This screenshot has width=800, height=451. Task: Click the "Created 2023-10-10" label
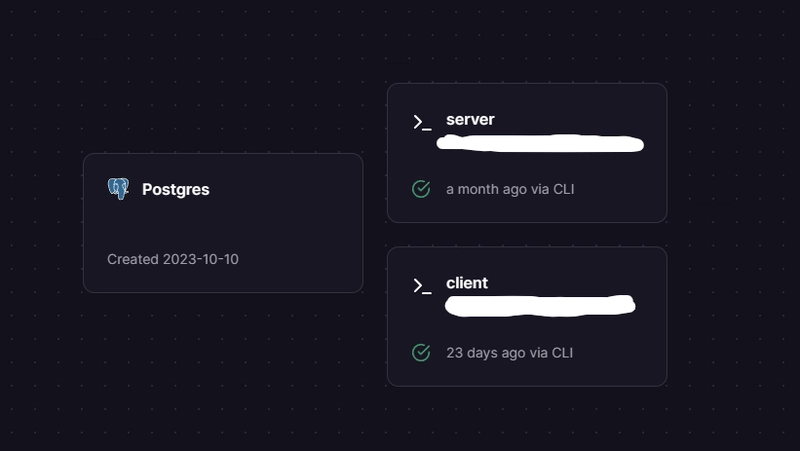pyautogui.click(x=172, y=259)
